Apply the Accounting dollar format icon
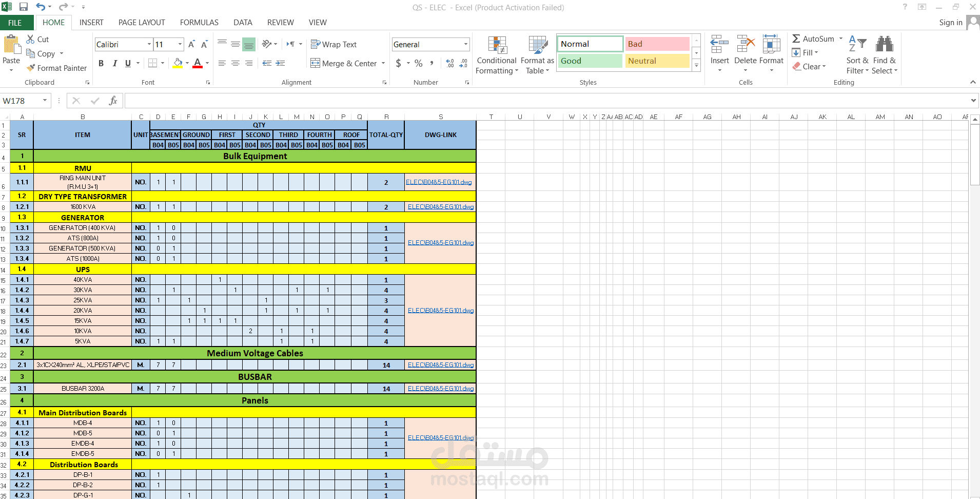Viewport: 980px width, 499px height. click(399, 63)
